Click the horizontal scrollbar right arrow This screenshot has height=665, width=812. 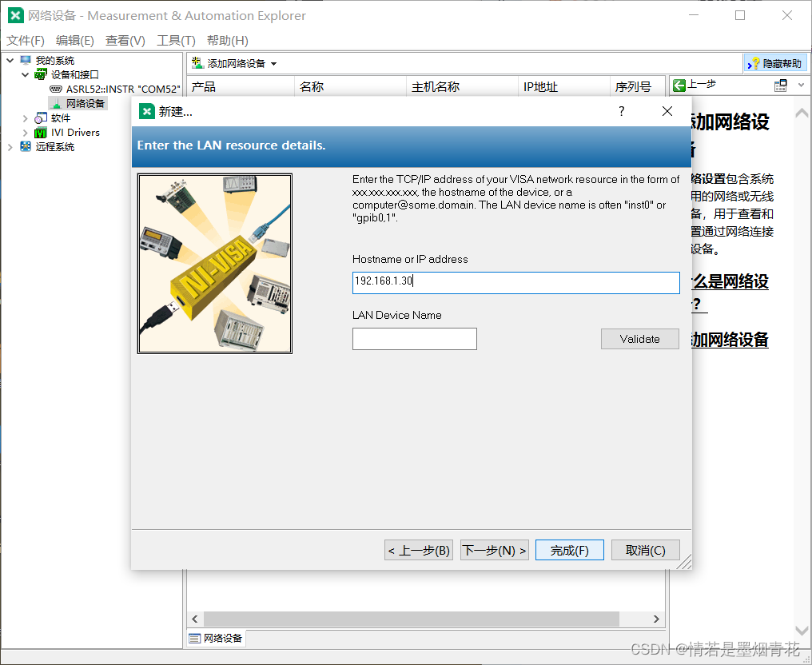(x=656, y=619)
